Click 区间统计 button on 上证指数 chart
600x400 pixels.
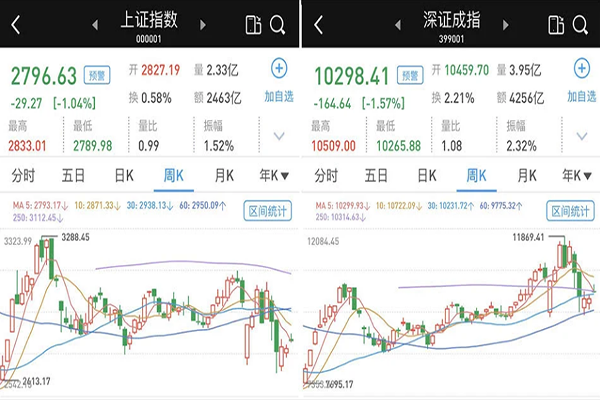pyautogui.click(x=270, y=212)
